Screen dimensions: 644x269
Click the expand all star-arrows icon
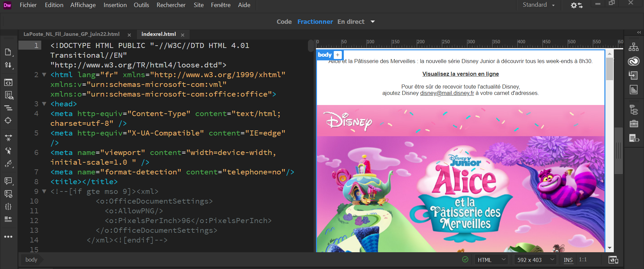pos(8,138)
